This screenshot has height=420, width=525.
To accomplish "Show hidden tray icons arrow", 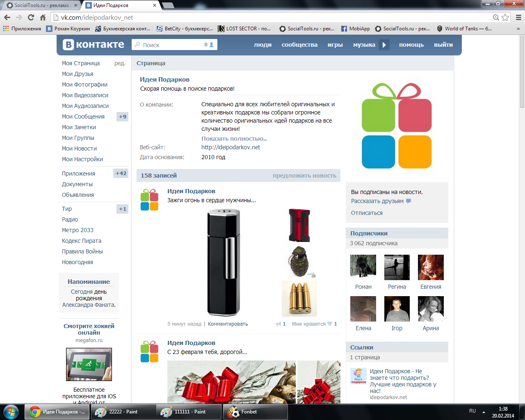I will pyautogui.click(x=484, y=412).
